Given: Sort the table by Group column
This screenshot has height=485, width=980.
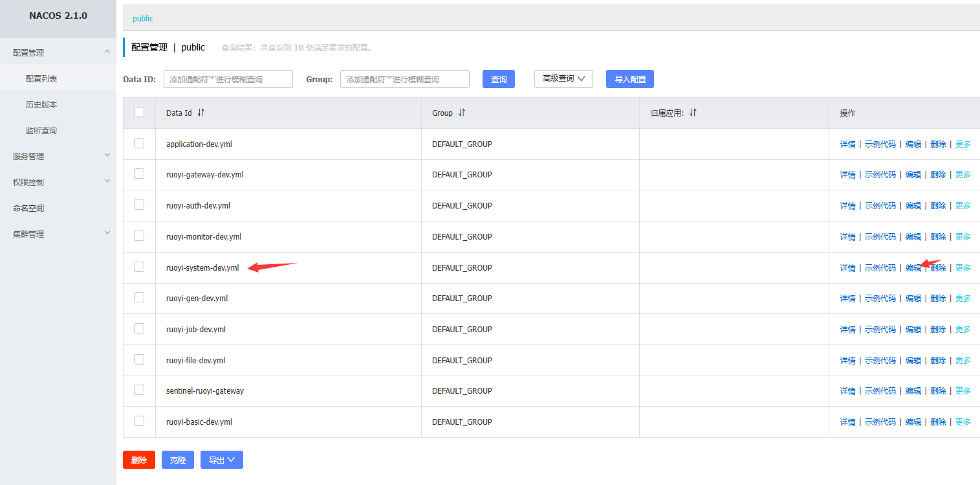Looking at the screenshot, I should (462, 113).
